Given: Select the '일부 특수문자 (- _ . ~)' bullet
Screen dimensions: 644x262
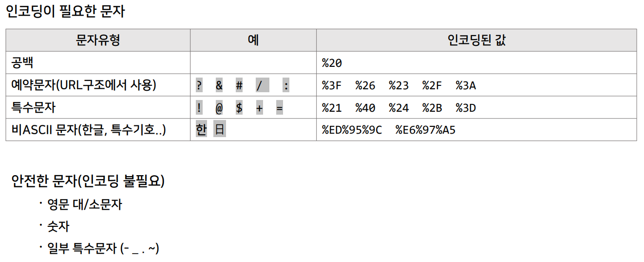Looking at the screenshot, I should point(103,249).
